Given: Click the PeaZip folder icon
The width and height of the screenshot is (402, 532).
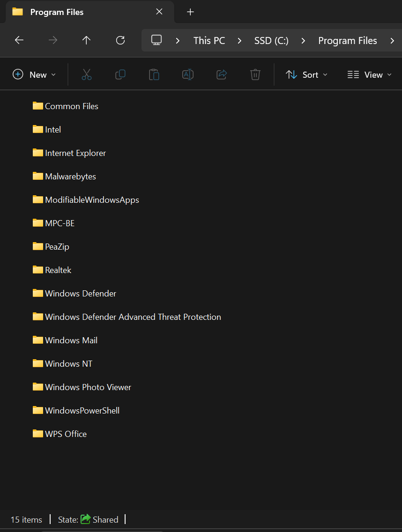Looking at the screenshot, I should coord(37,246).
